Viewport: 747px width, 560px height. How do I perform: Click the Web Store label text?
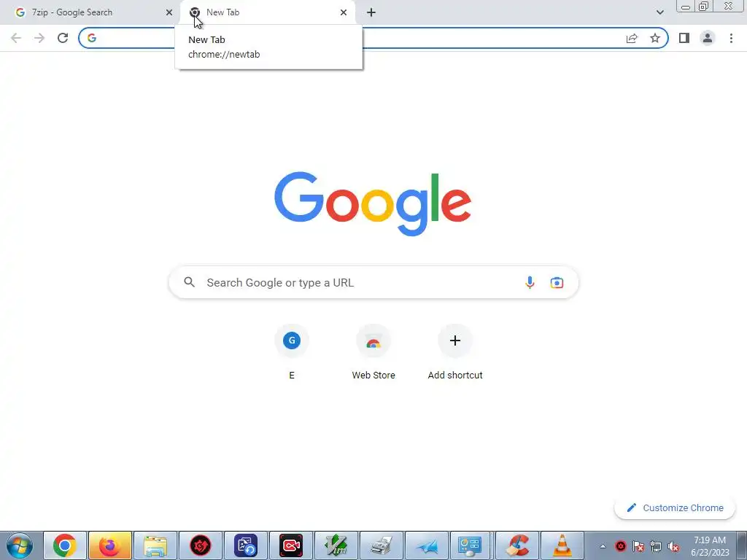tap(373, 376)
